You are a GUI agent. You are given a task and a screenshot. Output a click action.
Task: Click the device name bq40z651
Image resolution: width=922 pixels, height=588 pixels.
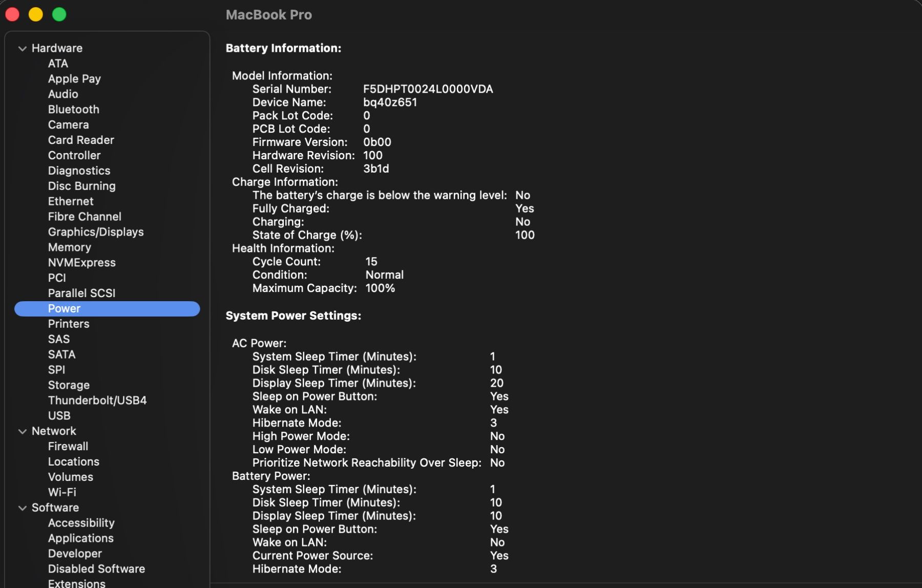tap(390, 102)
